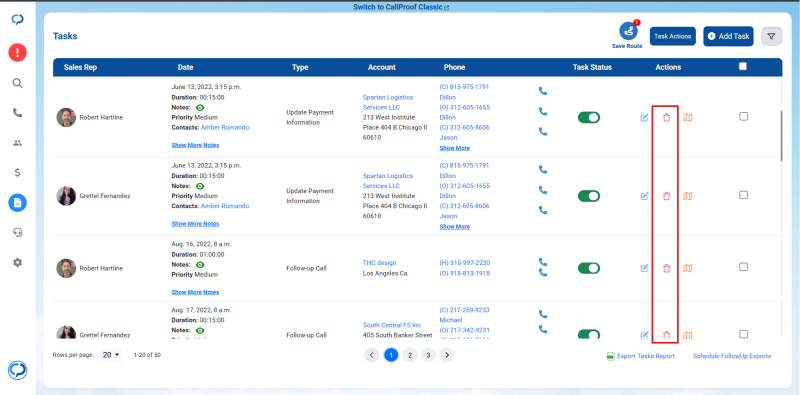The height and width of the screenshot is (395, 800).
Task: Toggle task status for THC design task
Action: point(589,268)
